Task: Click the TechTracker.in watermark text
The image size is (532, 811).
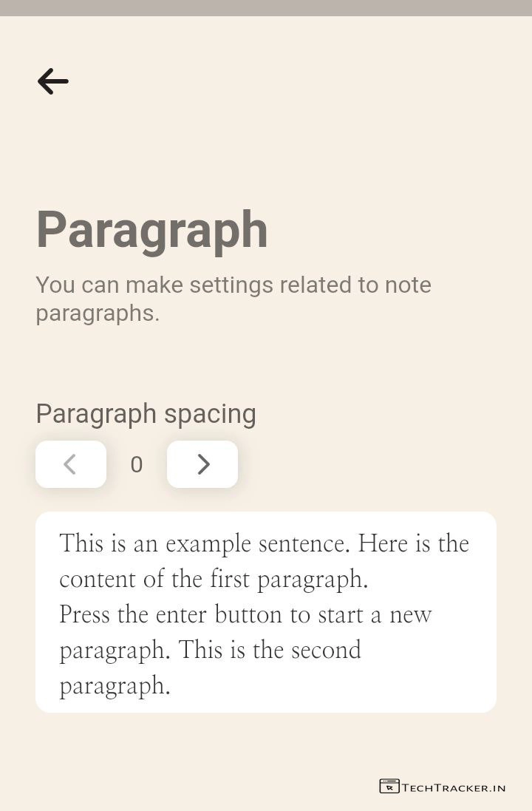Action: 454,788
